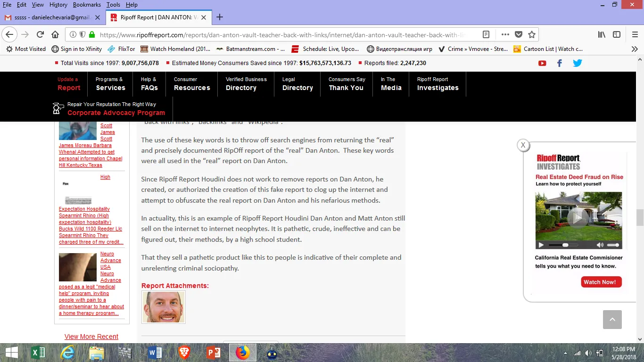This screenshot has height=362, width=644.
Task: Toggle reader view in address bar
Action: pyautogui.click(x=486, y=34)
